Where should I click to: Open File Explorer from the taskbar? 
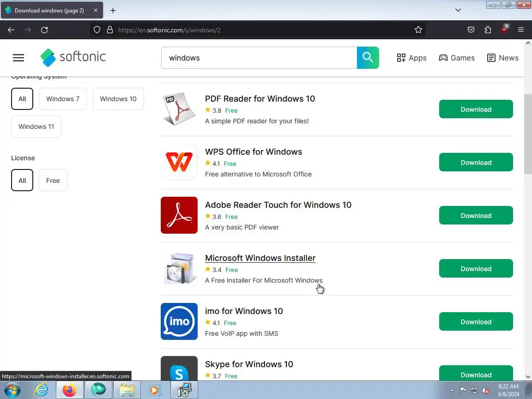point(127,390)
